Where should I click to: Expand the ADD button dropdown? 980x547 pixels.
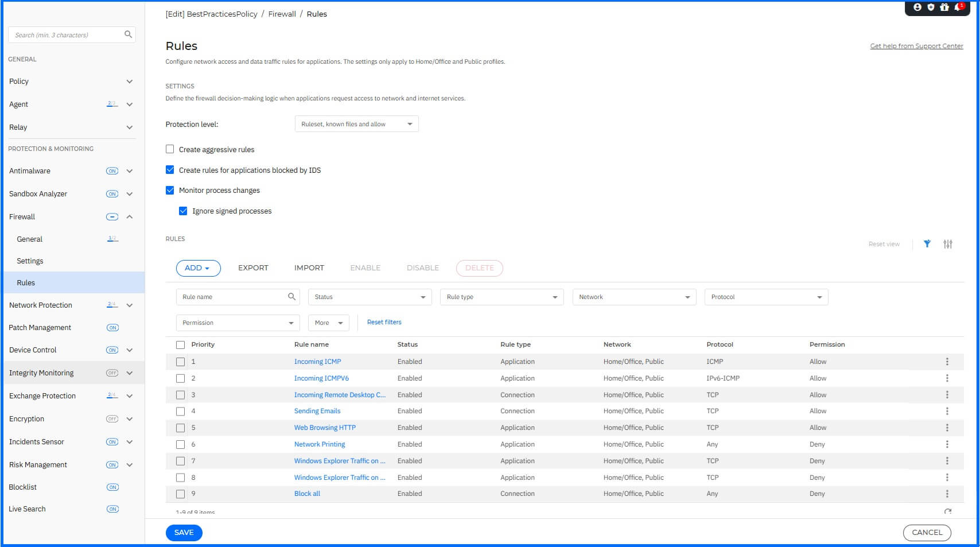[198, 268]
